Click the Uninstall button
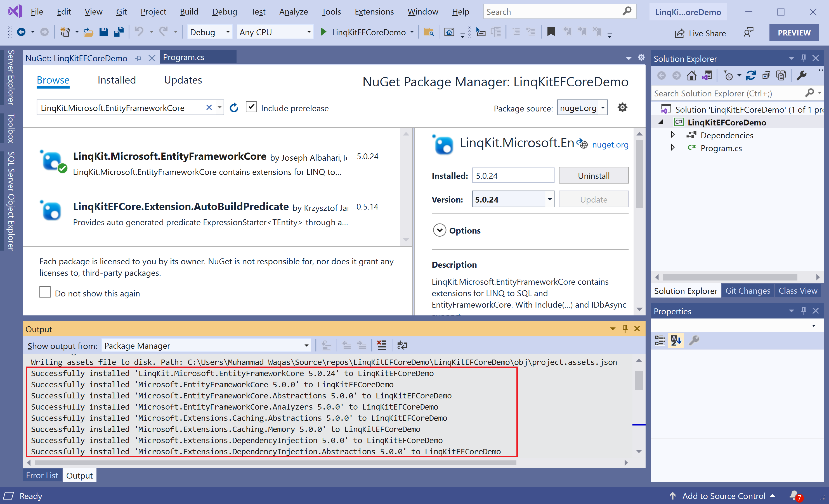 (593, 175)
